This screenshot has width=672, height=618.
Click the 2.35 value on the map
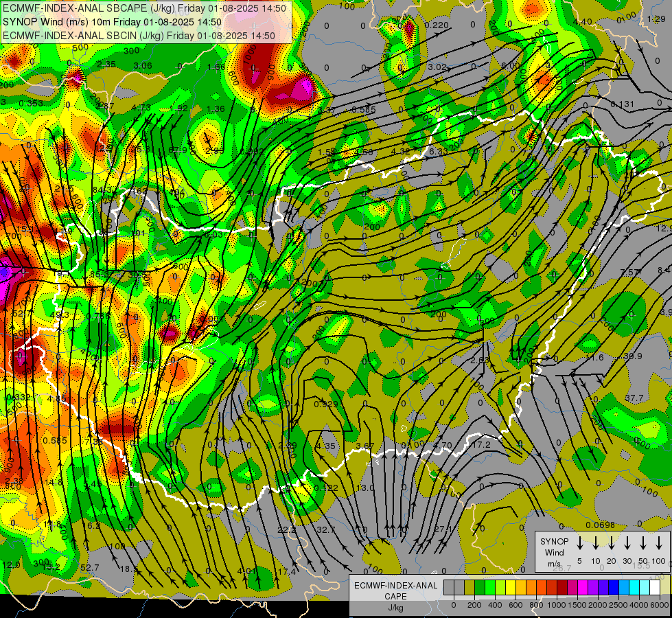tap(106, 65)
